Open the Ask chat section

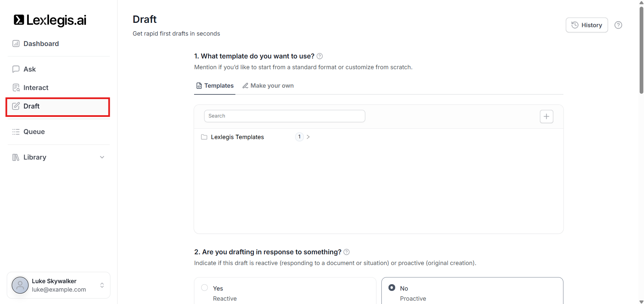[30, 69]
